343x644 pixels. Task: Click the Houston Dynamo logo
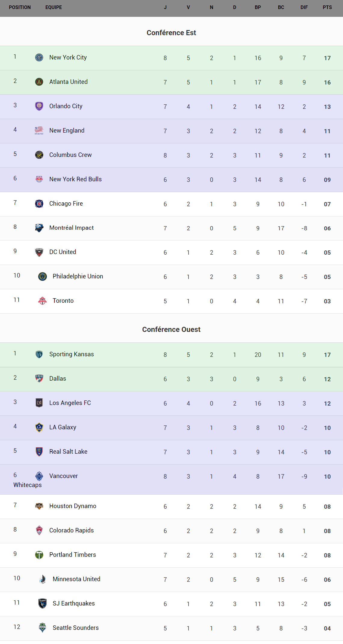(x=39, y=506)
